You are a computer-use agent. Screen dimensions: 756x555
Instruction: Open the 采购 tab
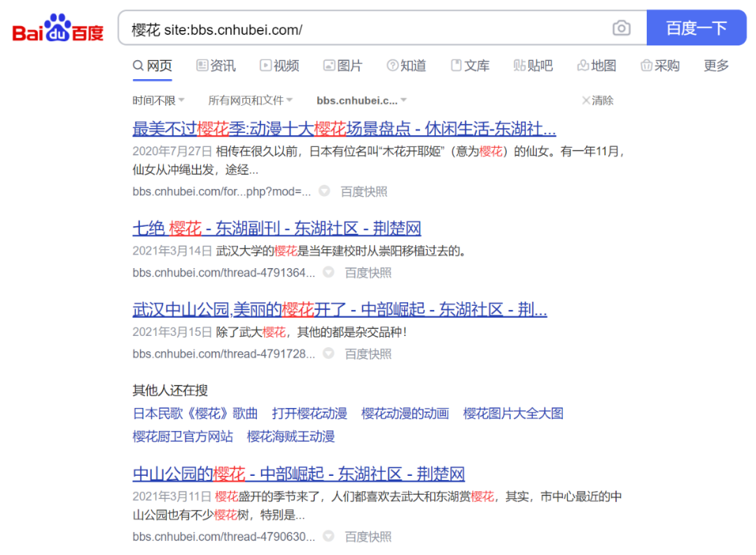pyautogui.click(x=660, y=66)
